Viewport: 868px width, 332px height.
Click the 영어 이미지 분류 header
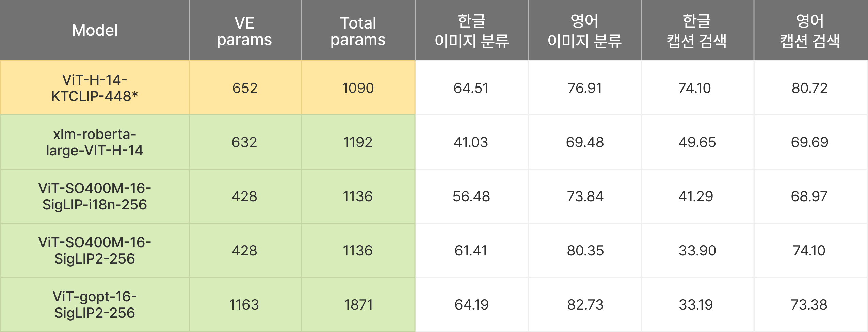click(584, 30)
